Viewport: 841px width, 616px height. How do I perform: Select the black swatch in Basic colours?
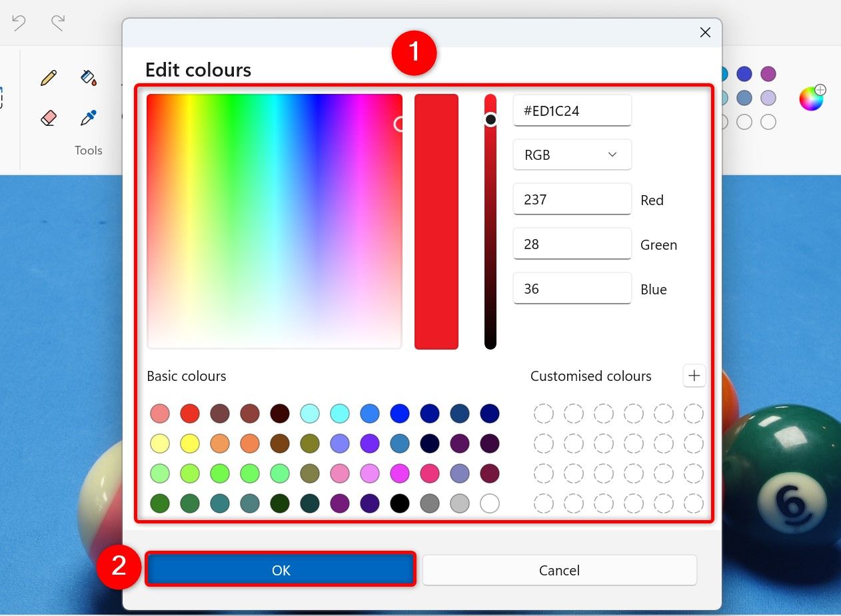[399, 503]
